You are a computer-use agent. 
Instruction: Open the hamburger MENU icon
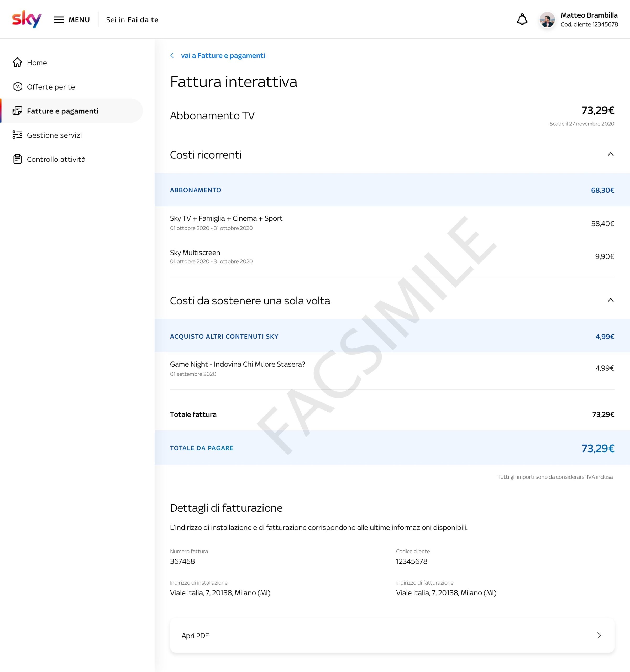(x=59, y=20)
